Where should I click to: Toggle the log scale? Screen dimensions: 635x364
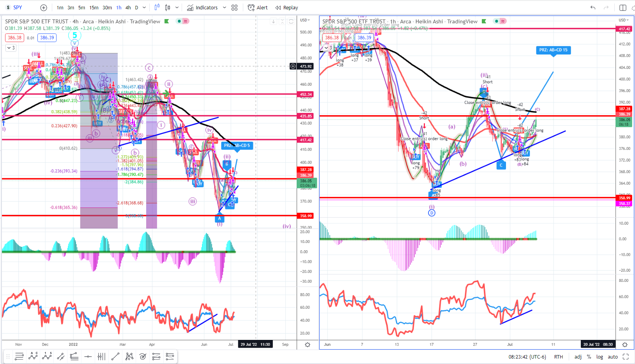tap(600, 357)
